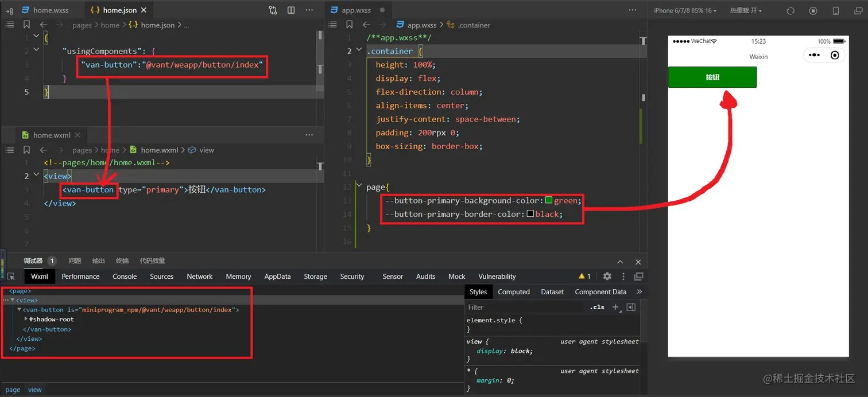
Task: Collapse the debugger panel with the chevron
Action: (x=620, y=262)
